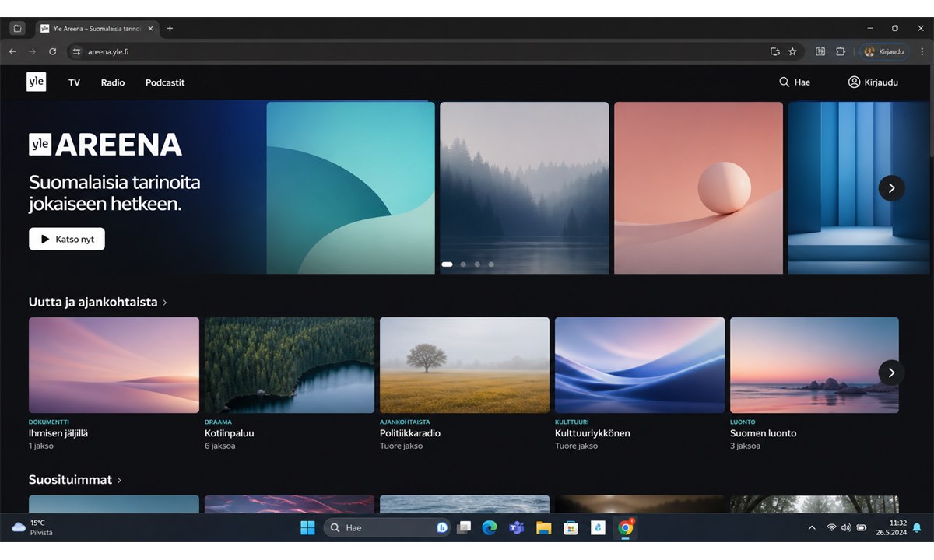Expand the Uutta ja ajankohtaista heading
Screen dimensions: 934x560
click(98, 302)
